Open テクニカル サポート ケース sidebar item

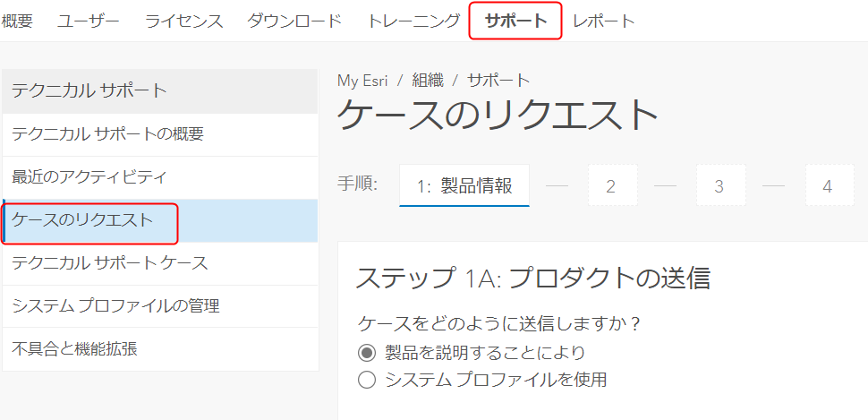(x=160, y=263)
